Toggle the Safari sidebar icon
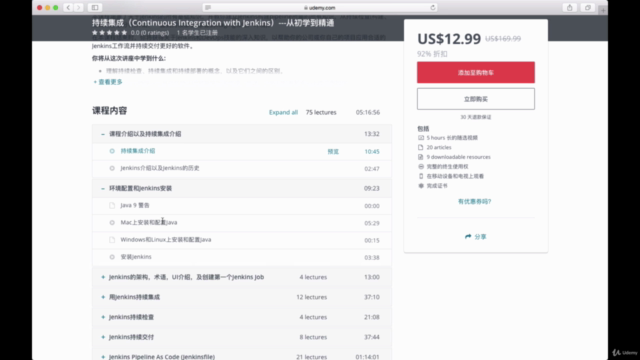Viewport: 640px width, 360px height. click(95, 7)
